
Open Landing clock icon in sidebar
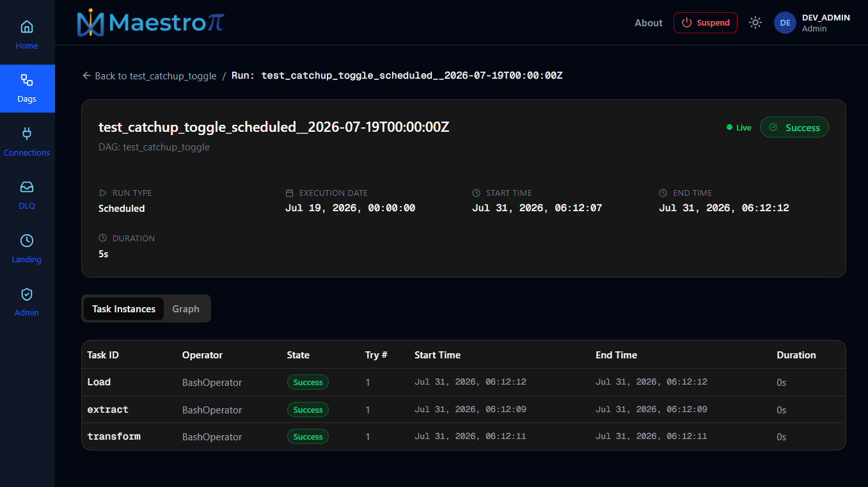[x=27, y=241]
